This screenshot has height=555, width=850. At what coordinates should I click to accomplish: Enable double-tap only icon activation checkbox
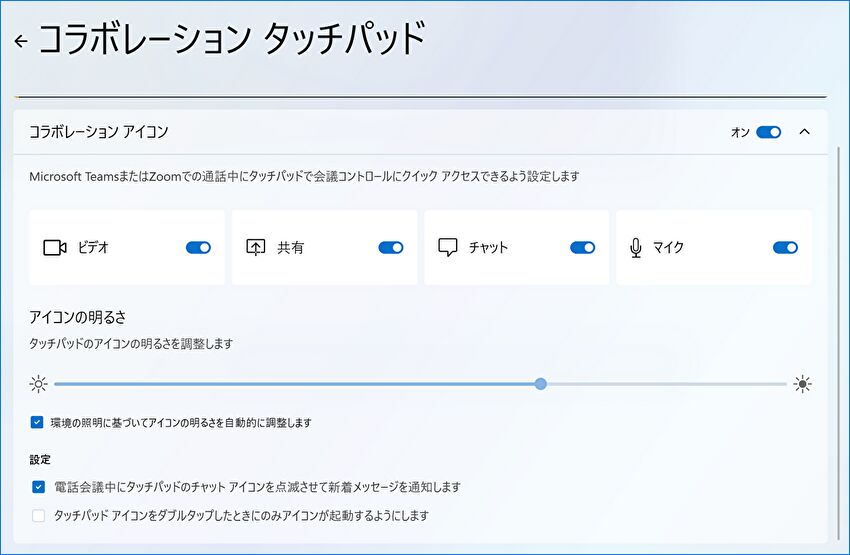click(x=38, y=516)
